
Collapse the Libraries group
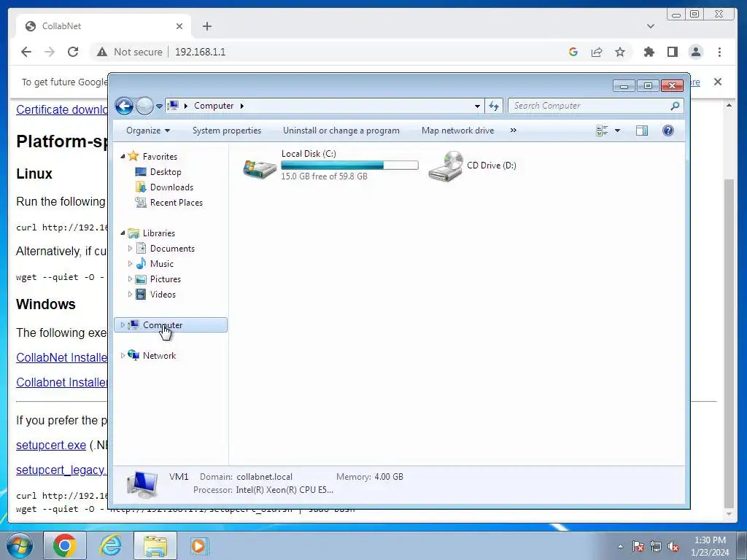click(123, 233)
